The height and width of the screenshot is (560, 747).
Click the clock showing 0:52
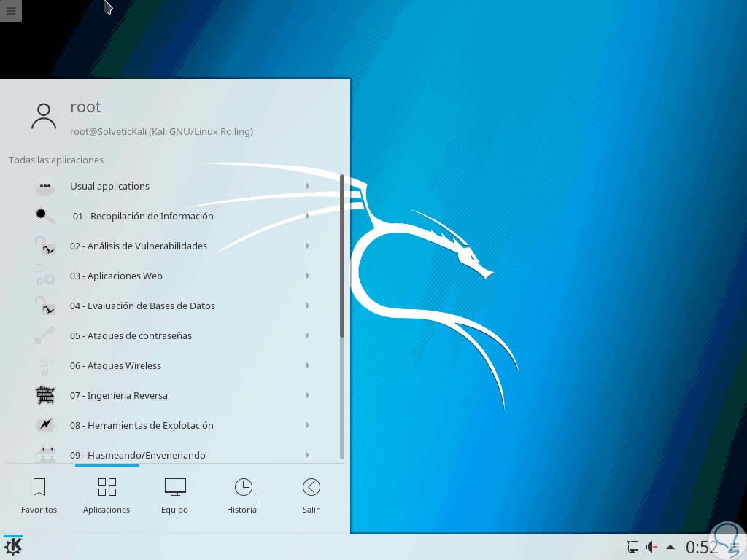701,547
